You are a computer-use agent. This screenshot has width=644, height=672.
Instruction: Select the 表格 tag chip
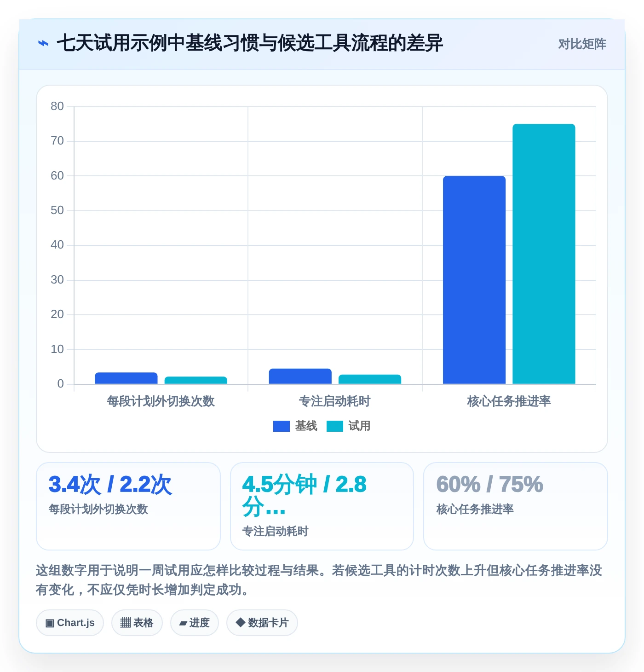pyautogui.click(x=137, y=623)
